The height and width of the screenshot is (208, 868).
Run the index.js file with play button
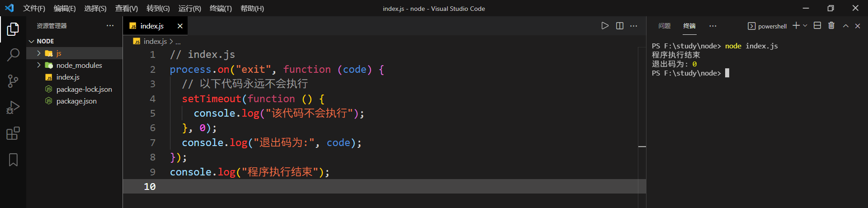click(605, 26)
